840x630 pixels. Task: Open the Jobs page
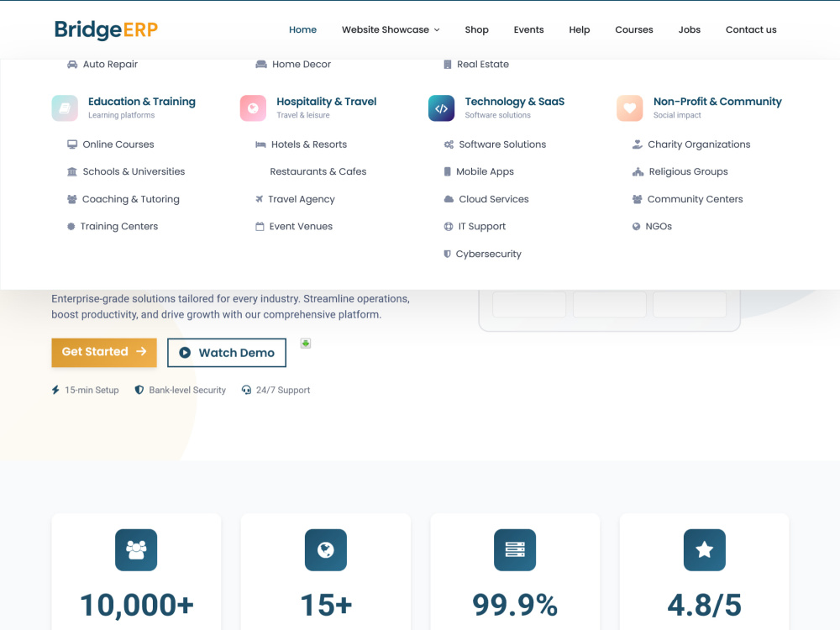pyautogui.click(x=689, y=30)
